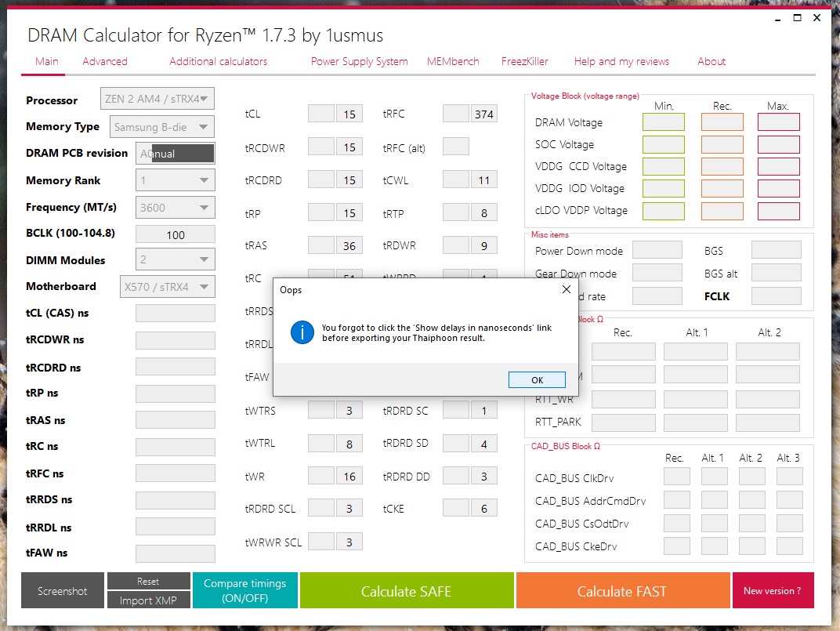Click the DRAM Voltage Max. red box

pyautogui.click(x=778, y=122)
